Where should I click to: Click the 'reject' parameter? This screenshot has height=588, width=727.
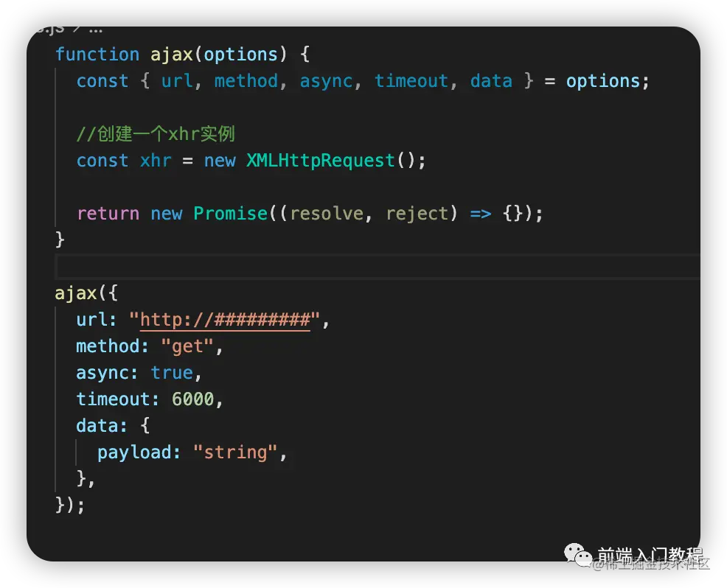[x=417, y=214]
